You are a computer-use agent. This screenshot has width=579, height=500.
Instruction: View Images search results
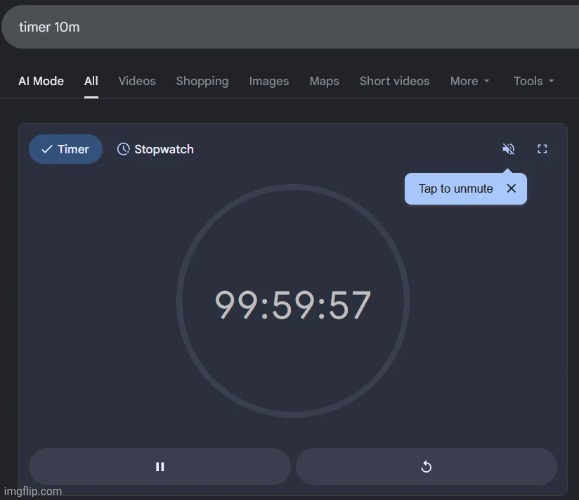269,81
